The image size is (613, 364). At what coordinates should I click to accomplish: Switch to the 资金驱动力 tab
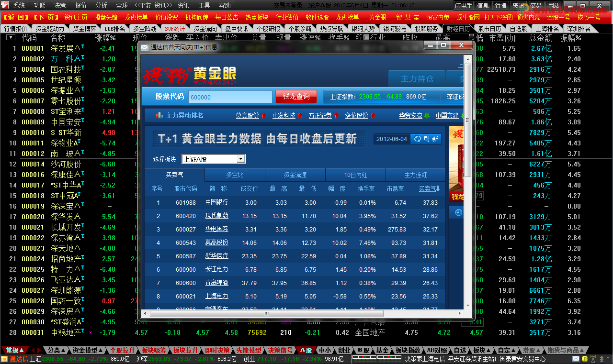pos(49,29)
